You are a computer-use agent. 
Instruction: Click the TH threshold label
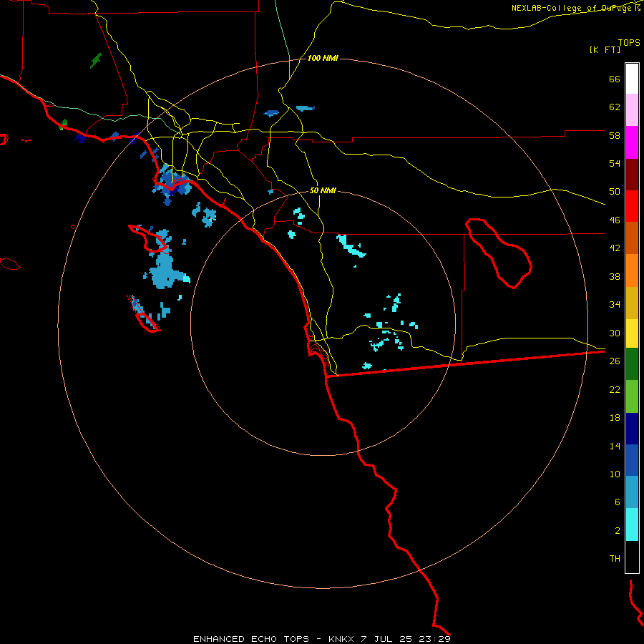(x=615, y=559)
